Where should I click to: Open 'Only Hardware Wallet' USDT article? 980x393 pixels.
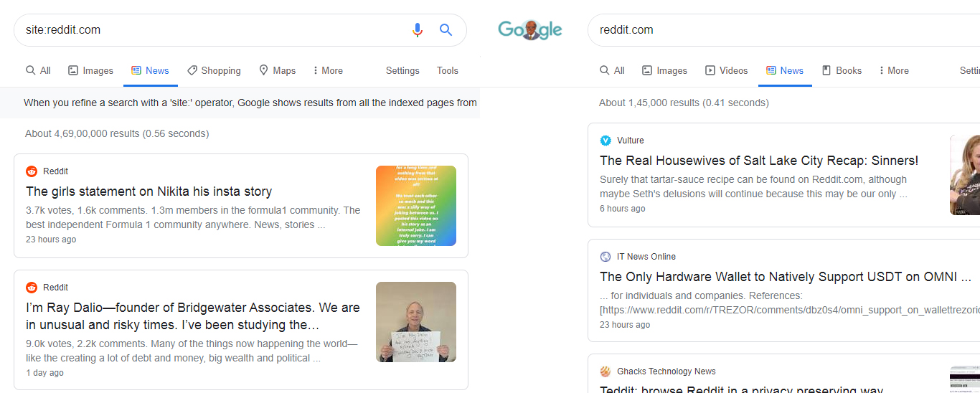click(x=786, y=277)
